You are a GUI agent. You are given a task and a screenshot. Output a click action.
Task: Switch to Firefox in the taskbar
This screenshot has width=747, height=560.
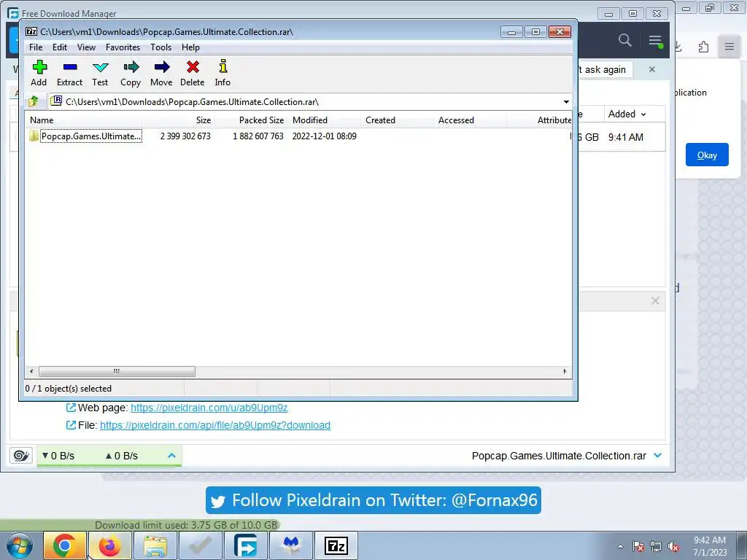click(109, 545)
